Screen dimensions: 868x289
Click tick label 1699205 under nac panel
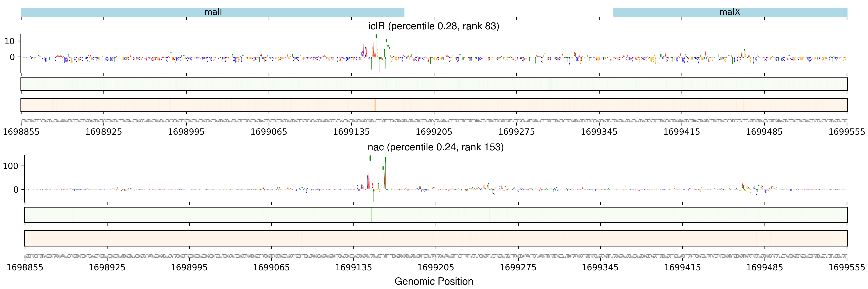(x=436, y=268)
